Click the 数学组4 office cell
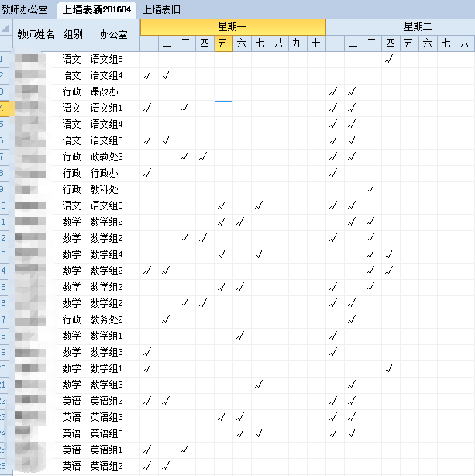The image size is (475, 476). [114, 254]
